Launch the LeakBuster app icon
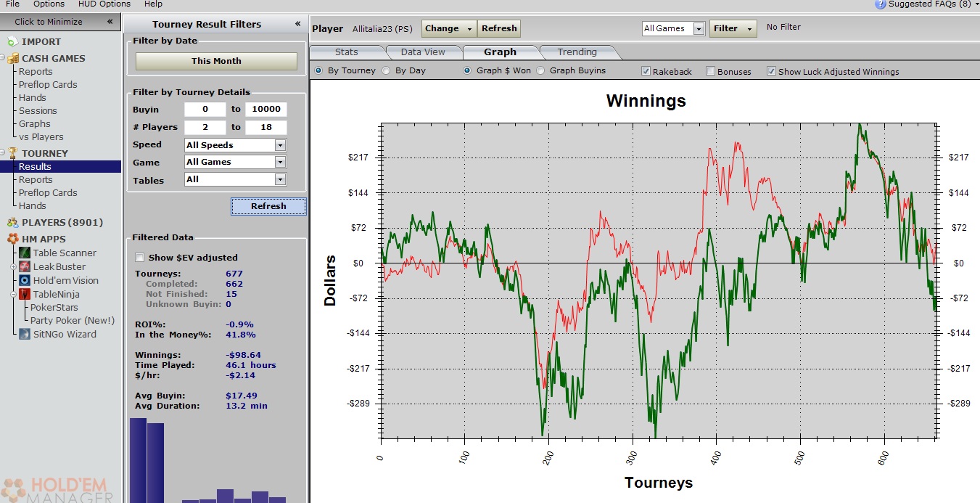 pyautogui.click(x=25, y=267)
